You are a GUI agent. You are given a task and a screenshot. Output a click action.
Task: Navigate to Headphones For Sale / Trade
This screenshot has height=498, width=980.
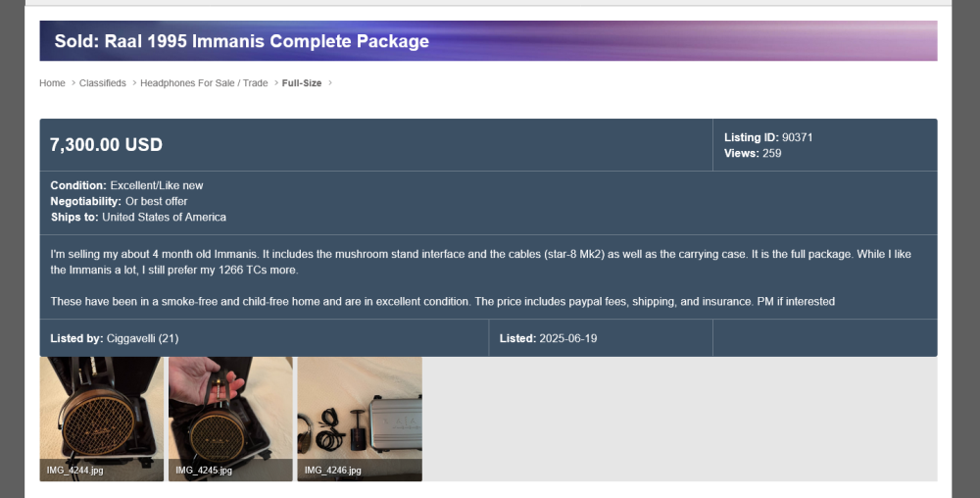pyautogui.click(x=204, y=83)
